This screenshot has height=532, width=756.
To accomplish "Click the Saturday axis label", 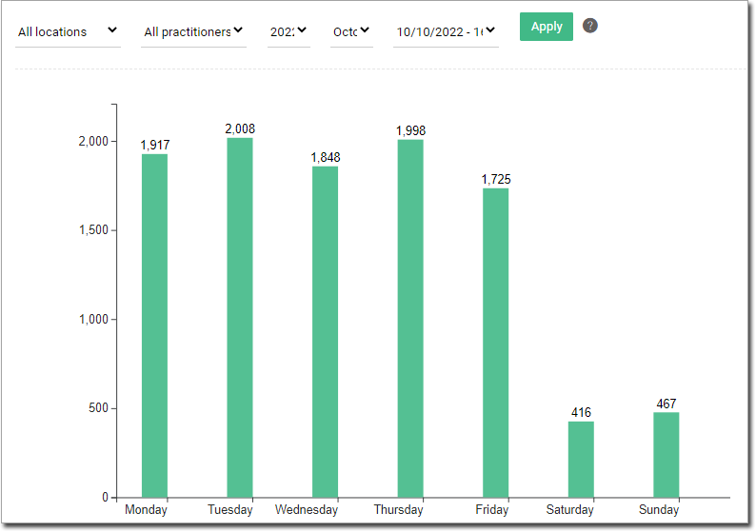I will point(567,510).
